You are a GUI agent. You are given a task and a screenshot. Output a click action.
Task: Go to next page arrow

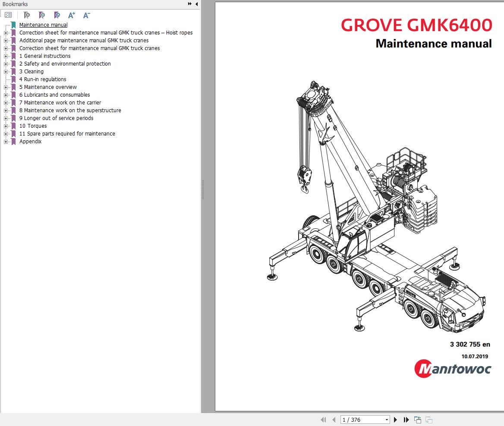pos(395,420)
